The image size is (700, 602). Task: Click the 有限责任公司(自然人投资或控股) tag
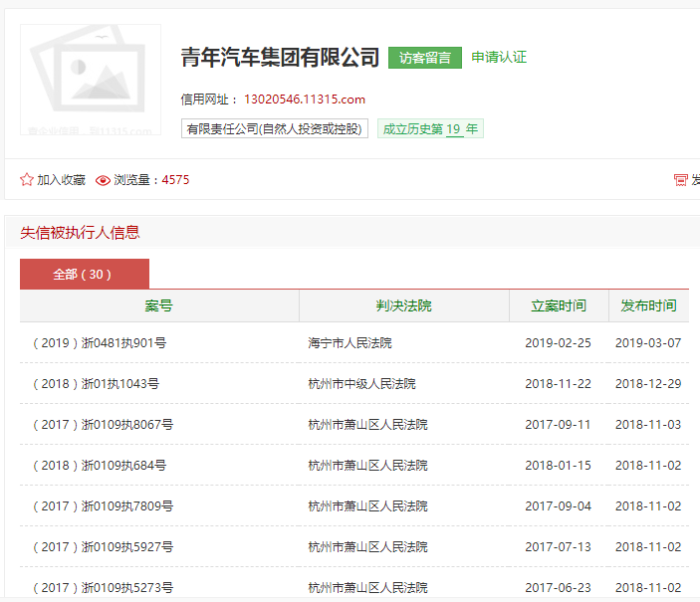pos(275,128)
